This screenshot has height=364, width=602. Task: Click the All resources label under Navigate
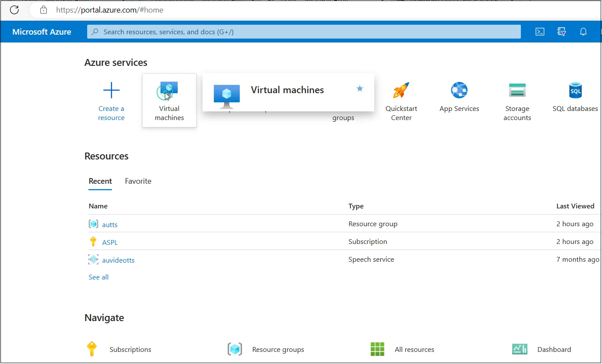tap(414, 349)
